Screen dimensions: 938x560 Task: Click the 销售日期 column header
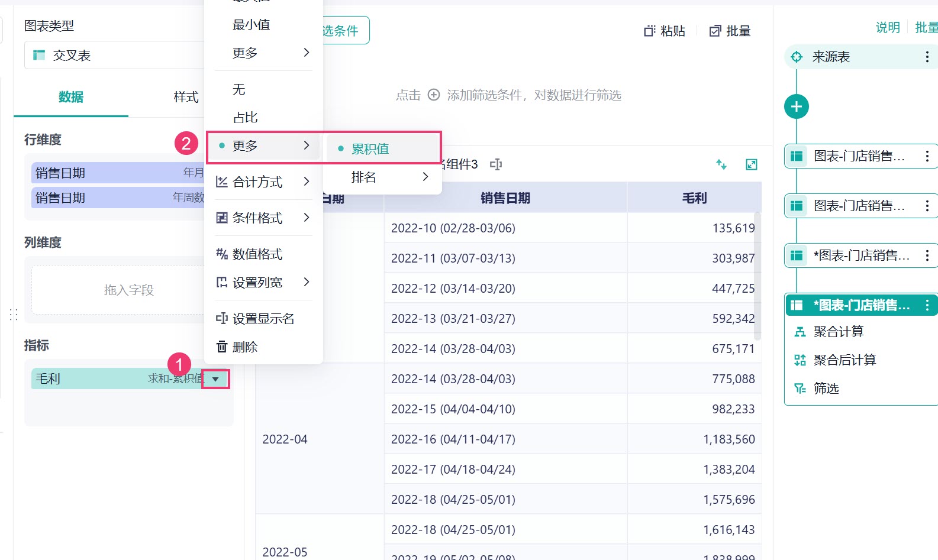(x=505, y=198)
